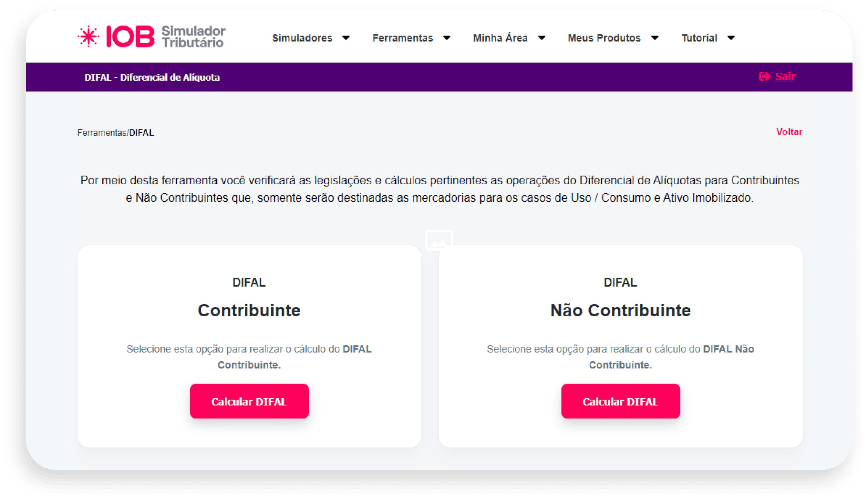Go back using the Voltar link
The image size is (868, 501).
click(789, 132)
